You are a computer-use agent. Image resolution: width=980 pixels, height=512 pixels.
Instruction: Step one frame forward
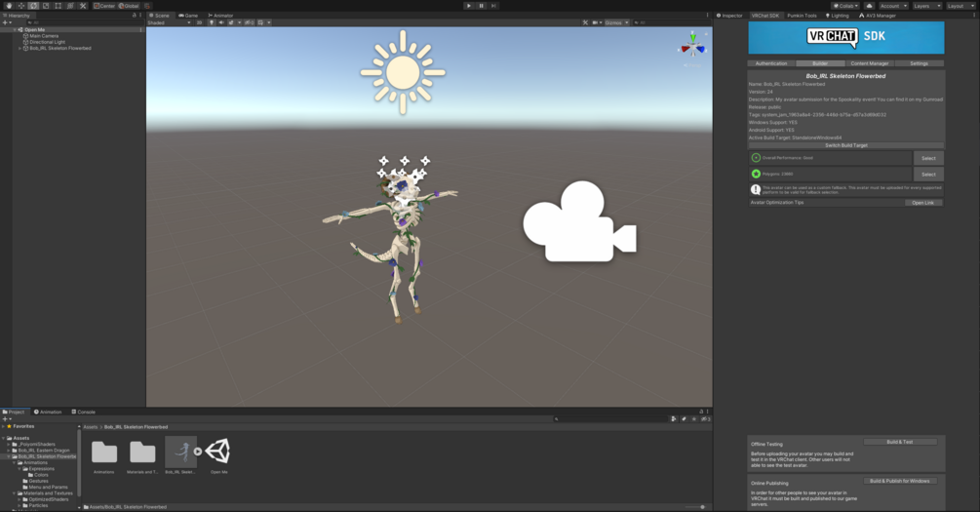coord(493,6)
